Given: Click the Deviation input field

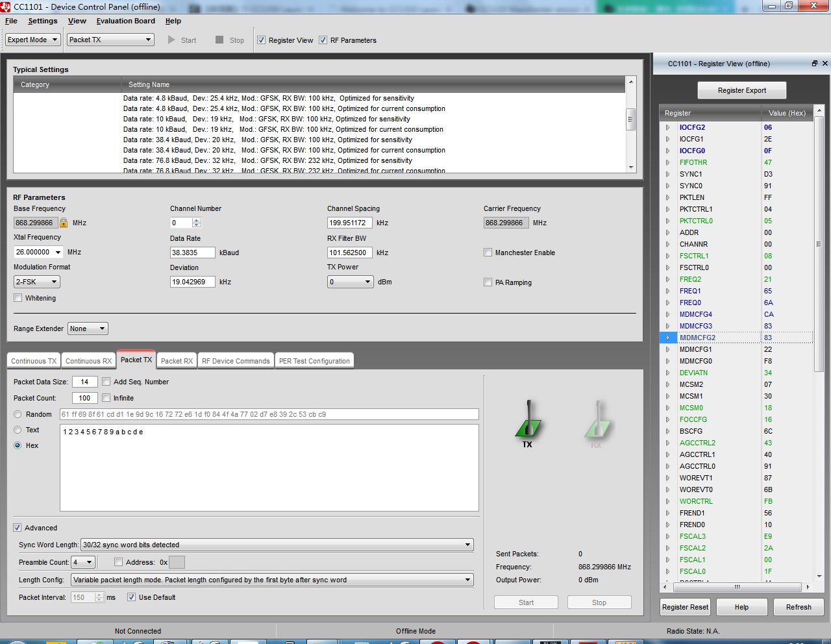Looking at the screenshot, I should click(x=192, y=282).
